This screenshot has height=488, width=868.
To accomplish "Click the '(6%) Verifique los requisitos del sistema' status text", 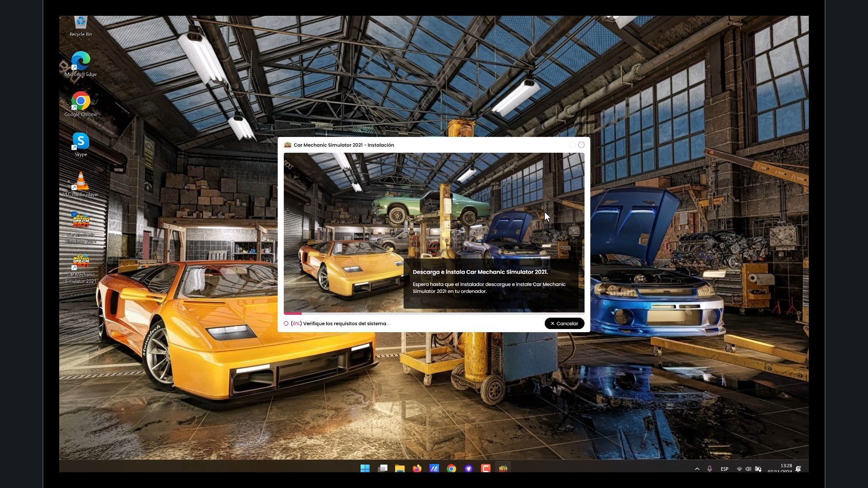I will 340,324.
